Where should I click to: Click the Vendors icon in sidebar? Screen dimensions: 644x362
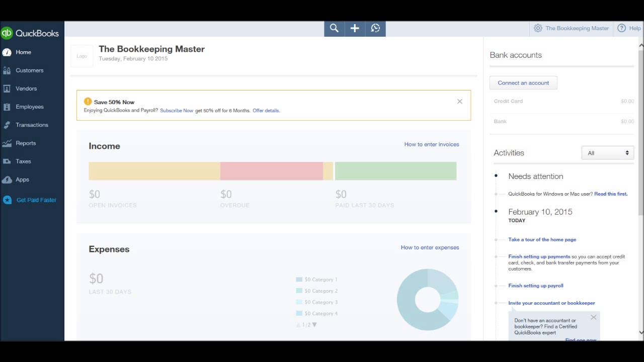(x=7, y=88)
